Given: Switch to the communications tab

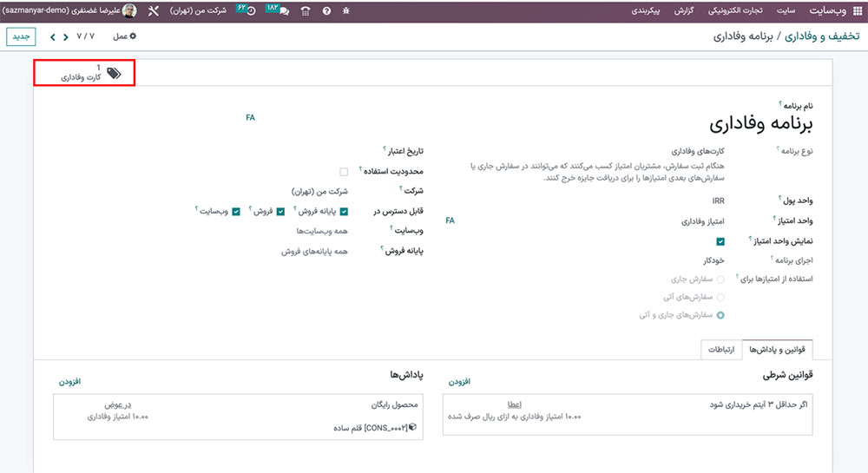Looking at the screenshot, I should point(721,349).
